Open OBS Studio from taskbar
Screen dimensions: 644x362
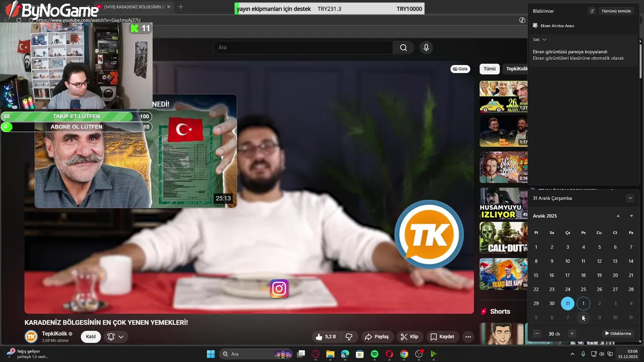419,354
